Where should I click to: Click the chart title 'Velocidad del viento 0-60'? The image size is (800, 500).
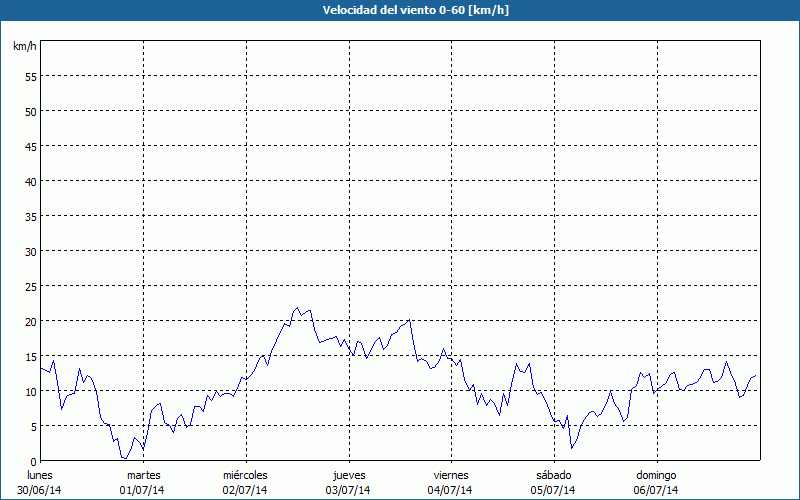(400, 10)
